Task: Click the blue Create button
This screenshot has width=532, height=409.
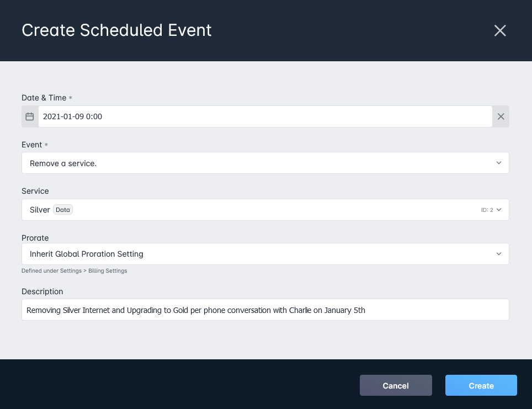Action: 481,385
